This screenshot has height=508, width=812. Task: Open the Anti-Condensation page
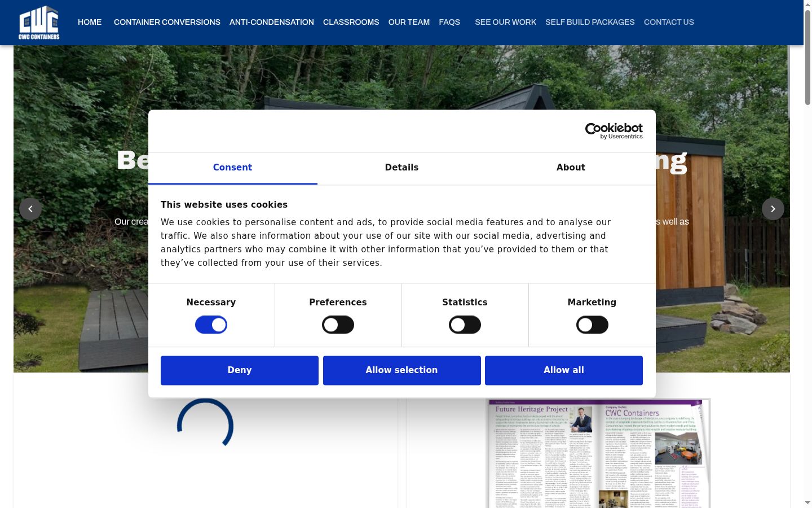pyautogui.click(x=272, y=22)
